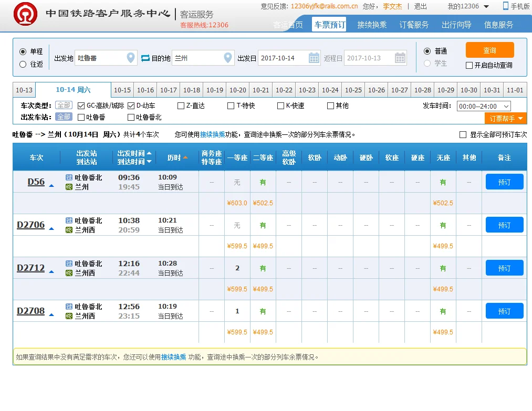Switch to the 10-15 date tab
The image size is (532, 411).
coord(122,89)
